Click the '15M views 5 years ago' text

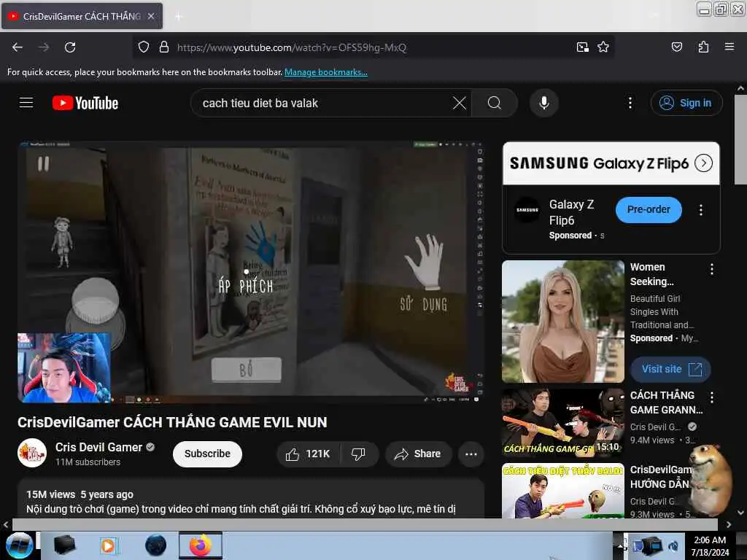(x=80, y=494)
